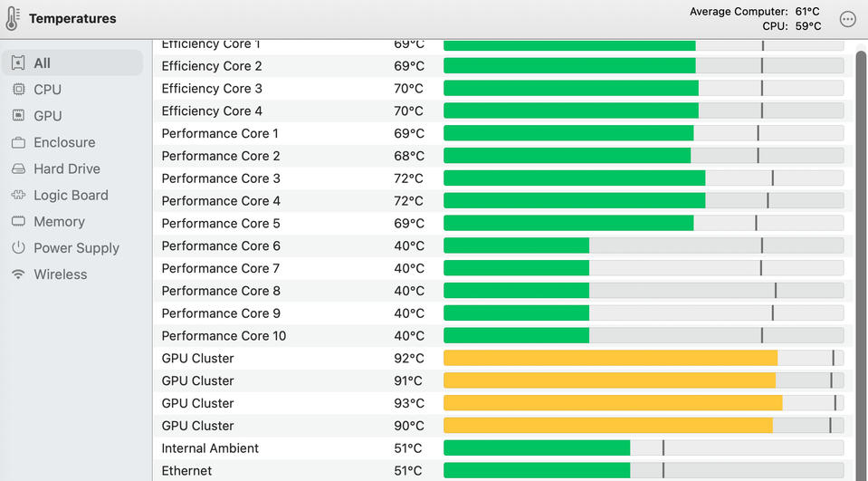View the Logic Board category
The width and height of the screenshot is (868, 481).
coord(71,195)
